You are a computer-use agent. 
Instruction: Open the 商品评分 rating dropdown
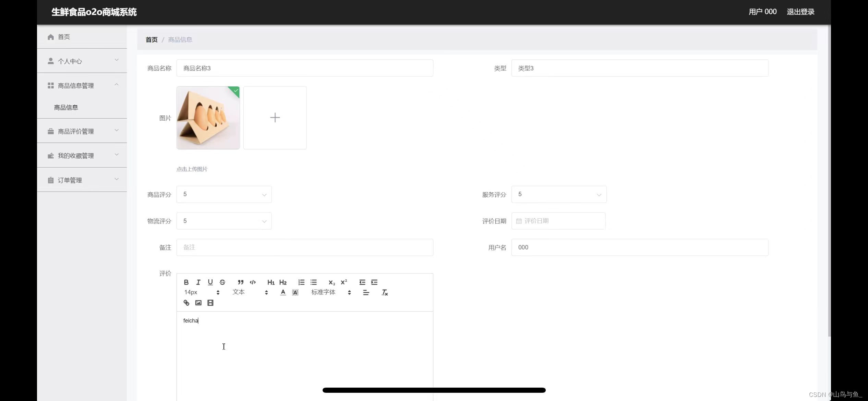coord(224,194)
